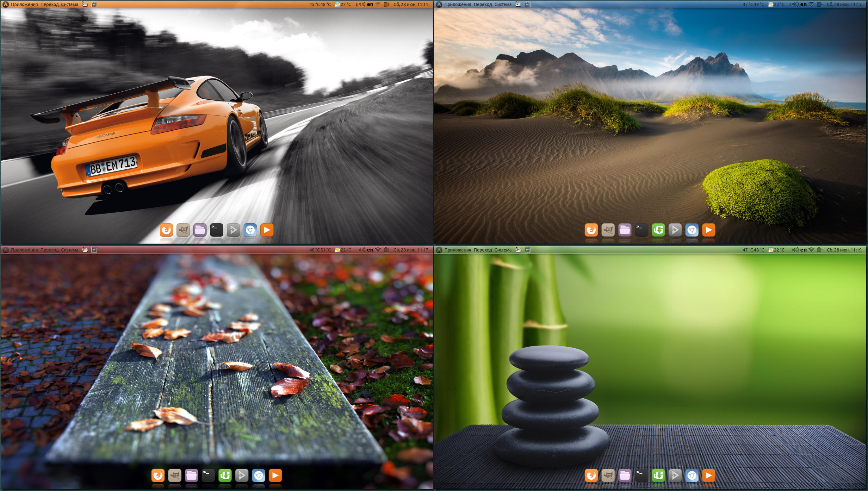The height and width of the screenshot is (491, 868).
Task: Click gray play-arrow app icon in mountain desktop dock
Action: pyautogui.click(x=675, y=230)
